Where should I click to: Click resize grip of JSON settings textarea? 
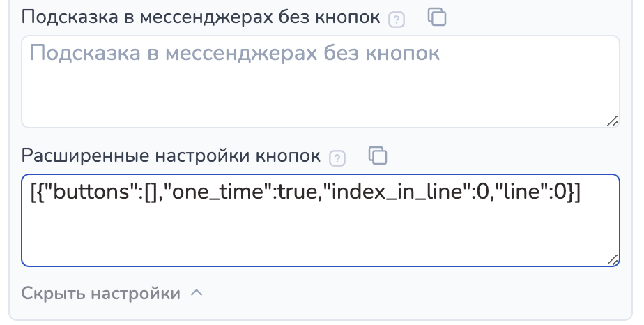point(612,259)
